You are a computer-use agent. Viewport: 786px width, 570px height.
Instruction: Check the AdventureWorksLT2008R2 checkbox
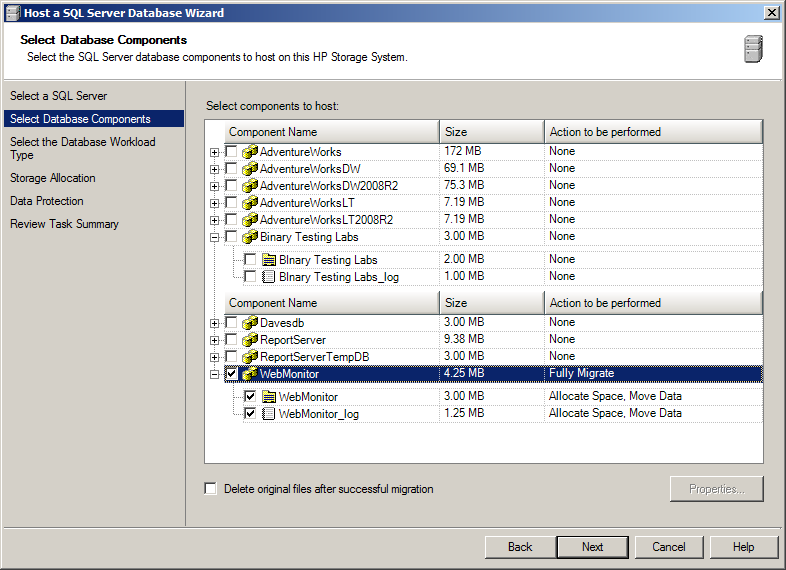pyautogui.click(x=231, y=219)
